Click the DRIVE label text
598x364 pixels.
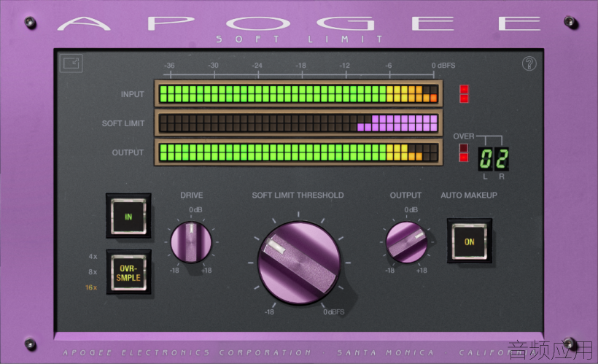click(x=192, y=195)
